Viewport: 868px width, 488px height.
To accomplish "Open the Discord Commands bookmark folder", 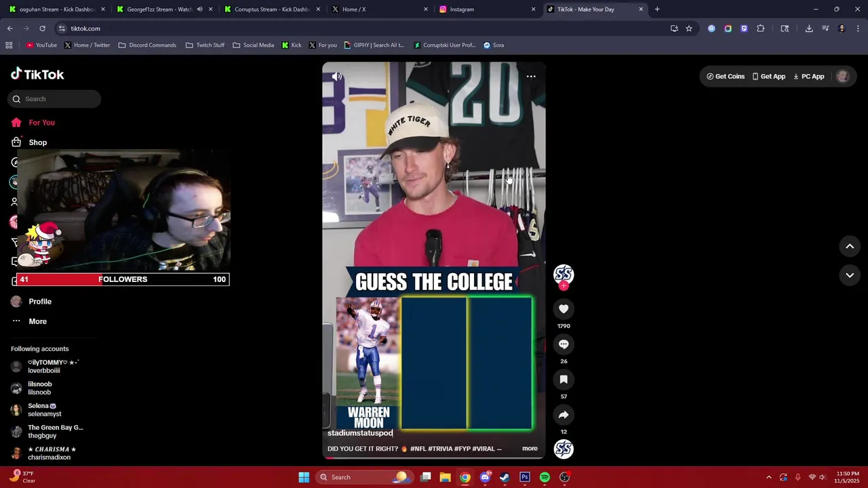I will (x=147, y=45).
